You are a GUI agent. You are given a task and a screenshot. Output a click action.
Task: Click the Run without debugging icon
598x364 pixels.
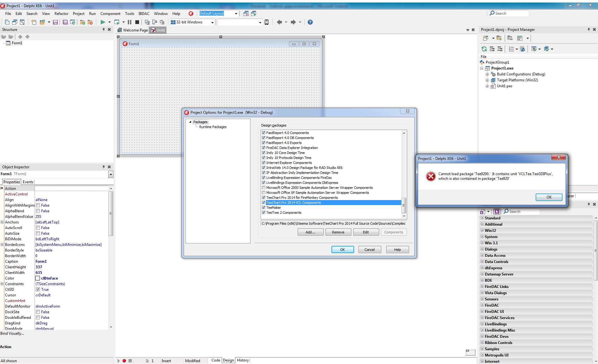tap(117, 22)
